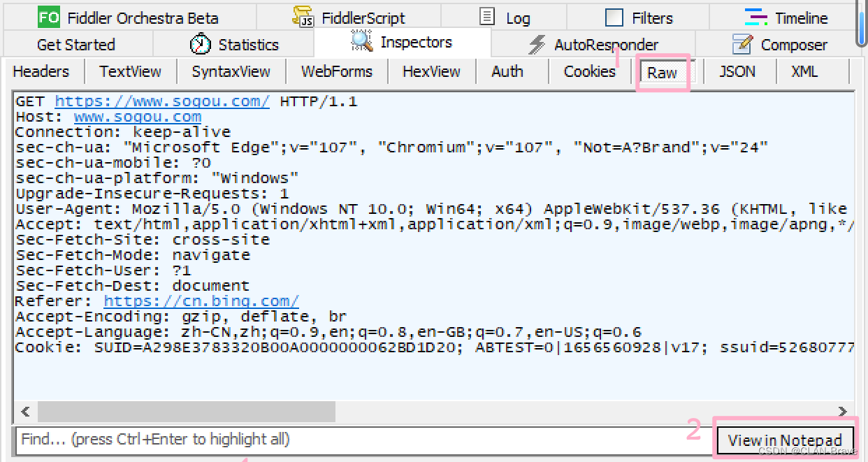Click the Sec-Fetch-User: ?1 line
This screenshot has width=868, height=462.
103,270
